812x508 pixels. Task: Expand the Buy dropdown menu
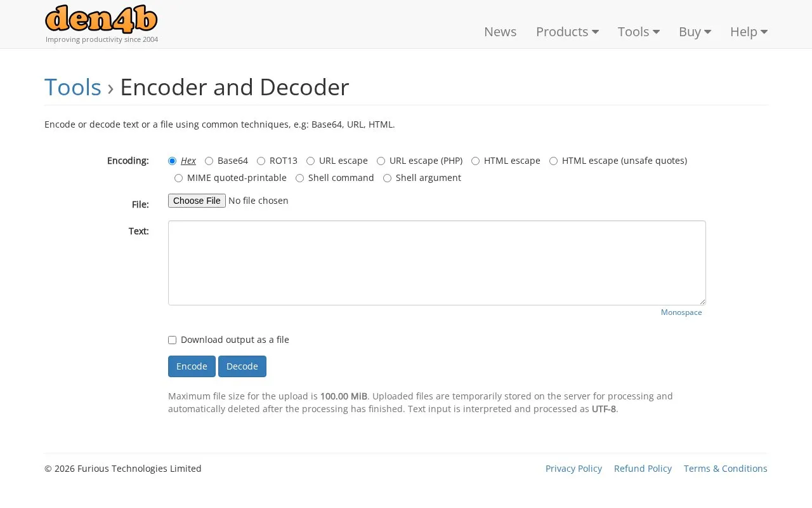[x=695, y=32]
